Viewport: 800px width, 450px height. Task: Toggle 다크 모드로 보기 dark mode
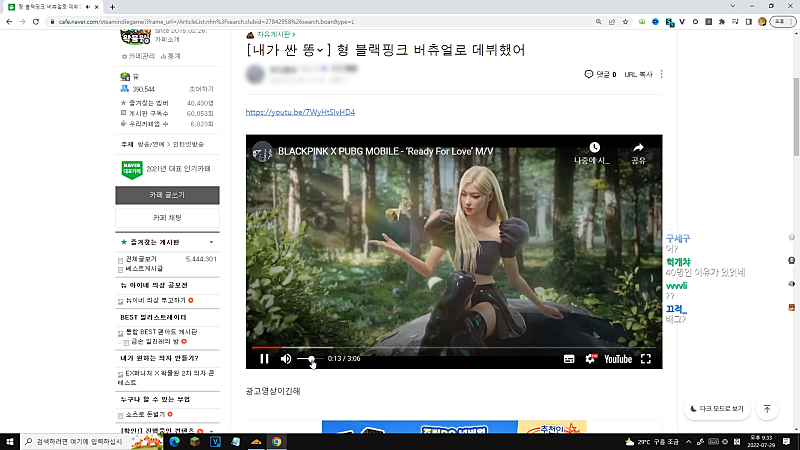(x=717, y=408)
